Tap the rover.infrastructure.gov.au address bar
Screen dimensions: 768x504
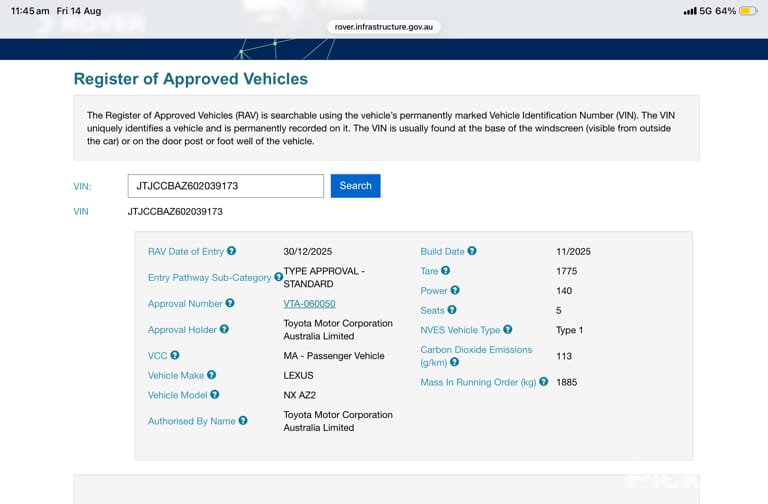(384, 27)
